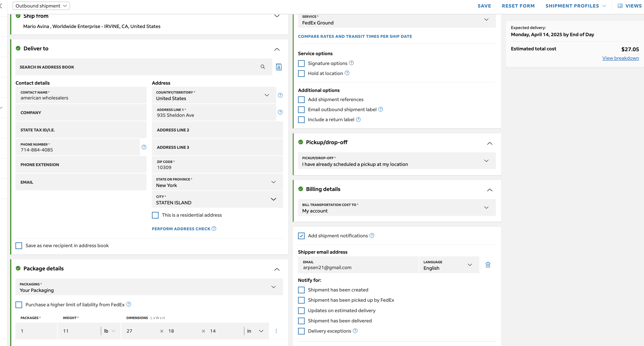Open the View breakdown cost link

(x=620, y=58)
